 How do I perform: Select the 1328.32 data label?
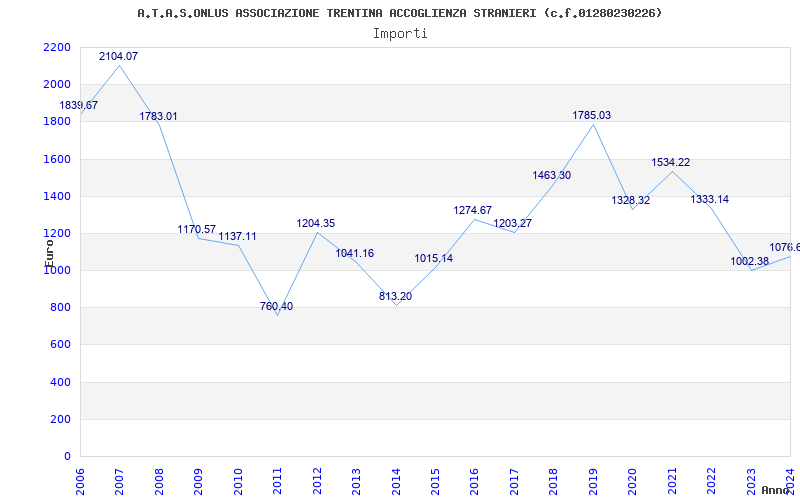(631, 201)
